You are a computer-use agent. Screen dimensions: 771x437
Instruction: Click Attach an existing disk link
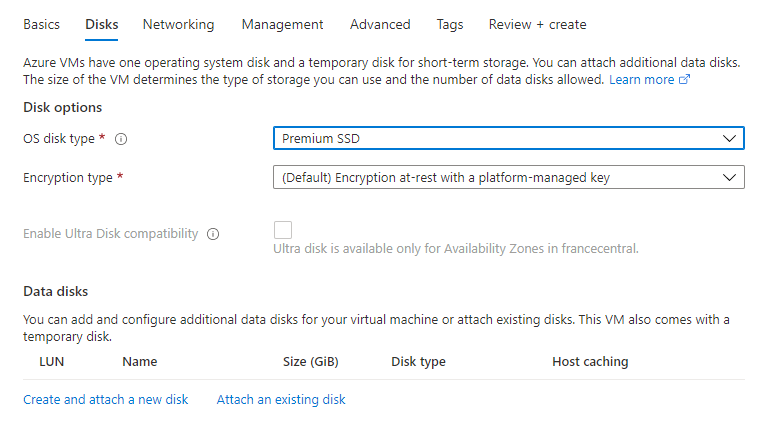(x=281, y=400)
